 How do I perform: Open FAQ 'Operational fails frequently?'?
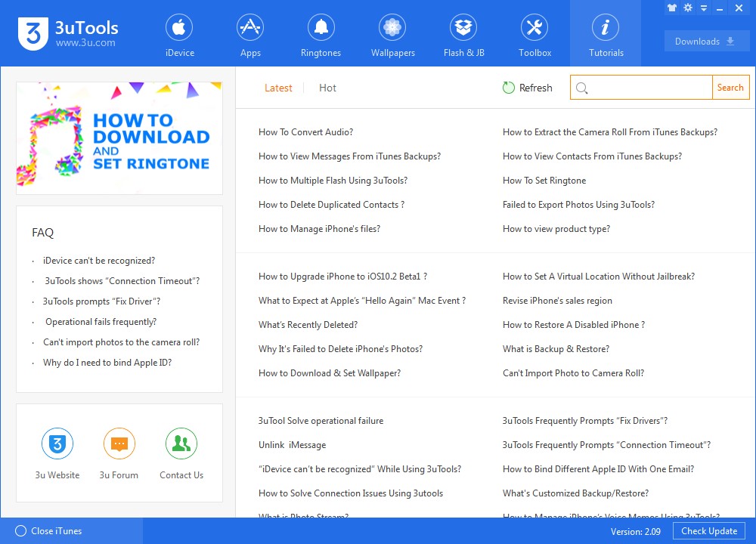101,322
